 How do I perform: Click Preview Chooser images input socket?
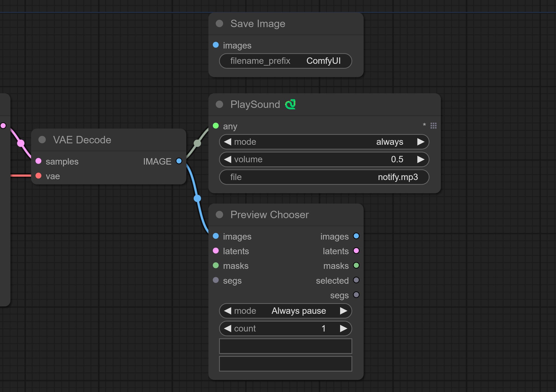(x=216, y=236)
